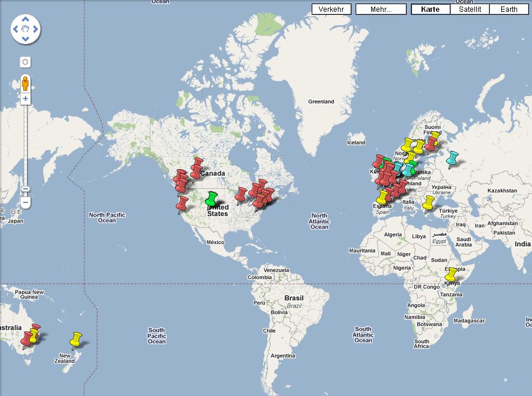This screenshot has height=396, width=532.
Task: Click the South Pacific Ocean label
Action: tap(156, 336)
